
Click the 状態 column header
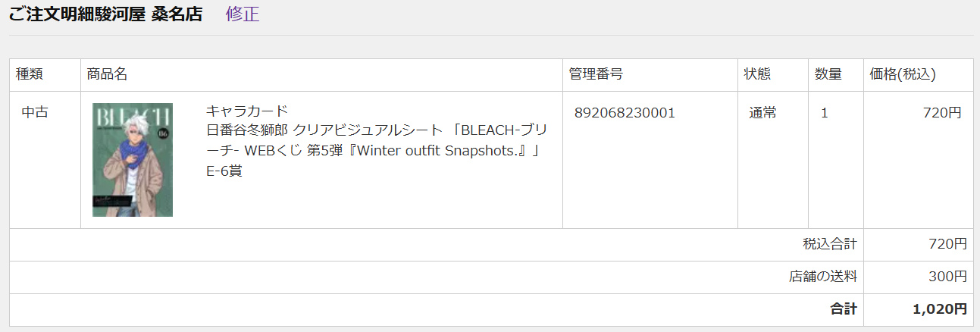[757, 74]
